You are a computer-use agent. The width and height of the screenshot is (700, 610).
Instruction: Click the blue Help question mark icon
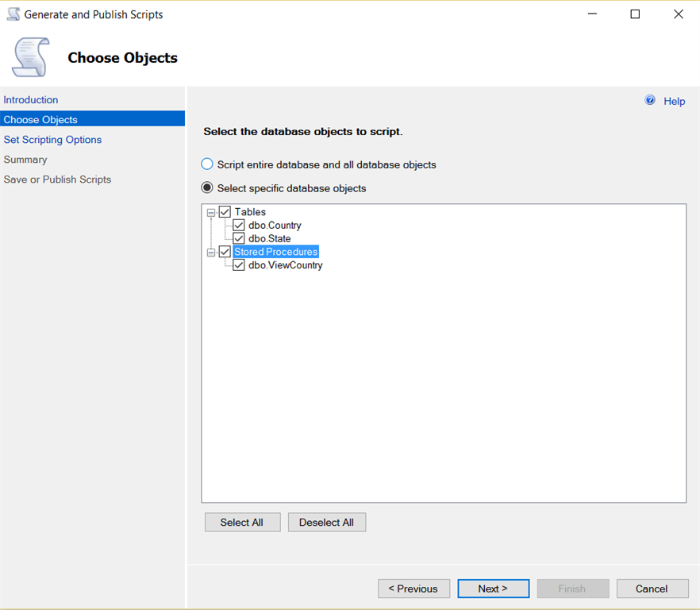click(x=650, y=100)
